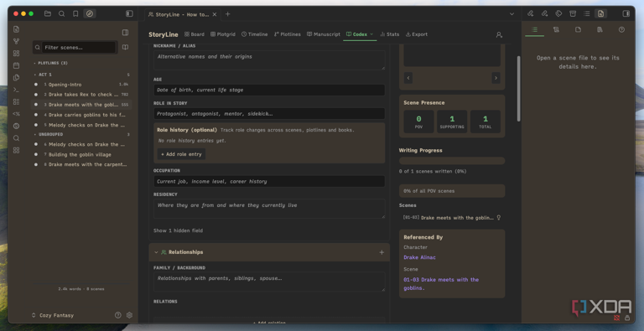The image size is (644, 331).
Task: Switch to the Plotlines view
Action: (x=287, y=34)
